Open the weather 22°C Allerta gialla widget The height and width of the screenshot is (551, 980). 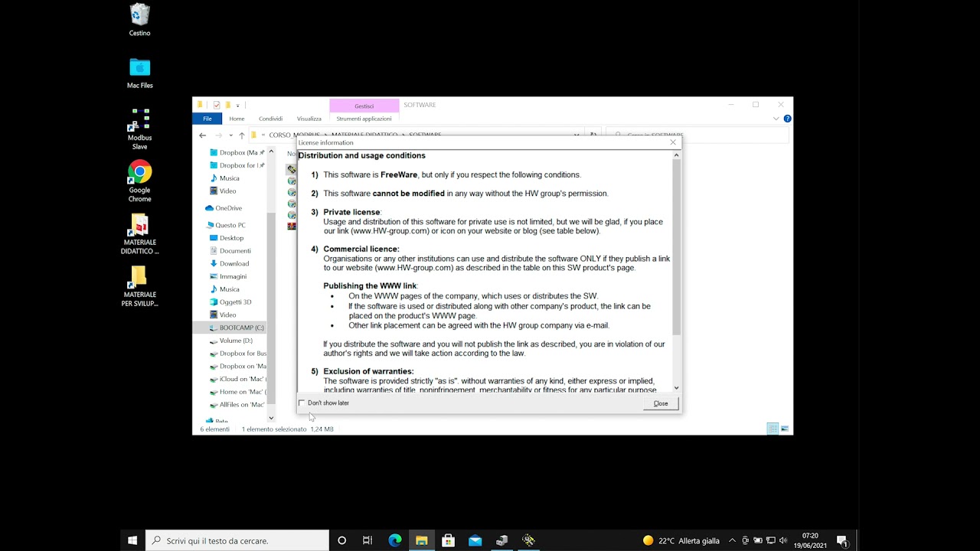coord(681,540)
